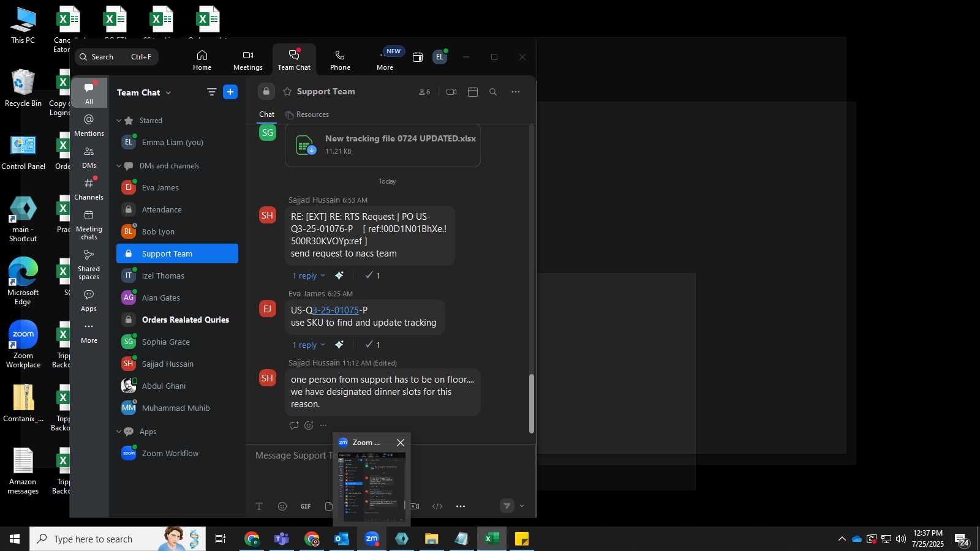Image resolution: width=980 pixels, height=551 pixels.
Task: Open chat with Abdul Ghani
Action: [x=177, y=386]
